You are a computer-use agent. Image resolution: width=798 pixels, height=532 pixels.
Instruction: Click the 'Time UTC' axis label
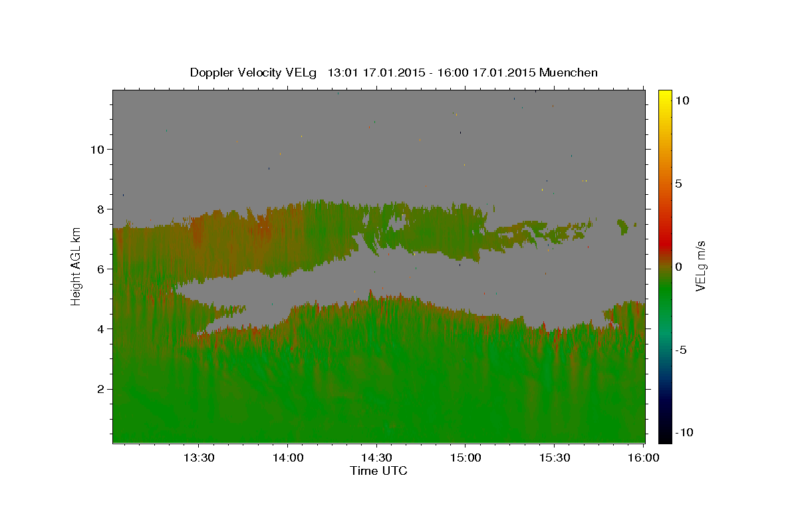click(378, 471)
